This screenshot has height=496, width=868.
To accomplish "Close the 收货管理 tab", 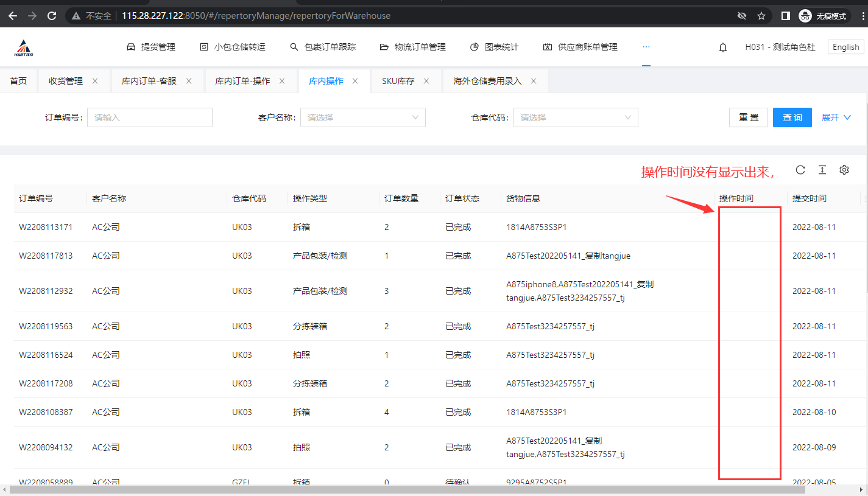I will [x=95, y=81].
